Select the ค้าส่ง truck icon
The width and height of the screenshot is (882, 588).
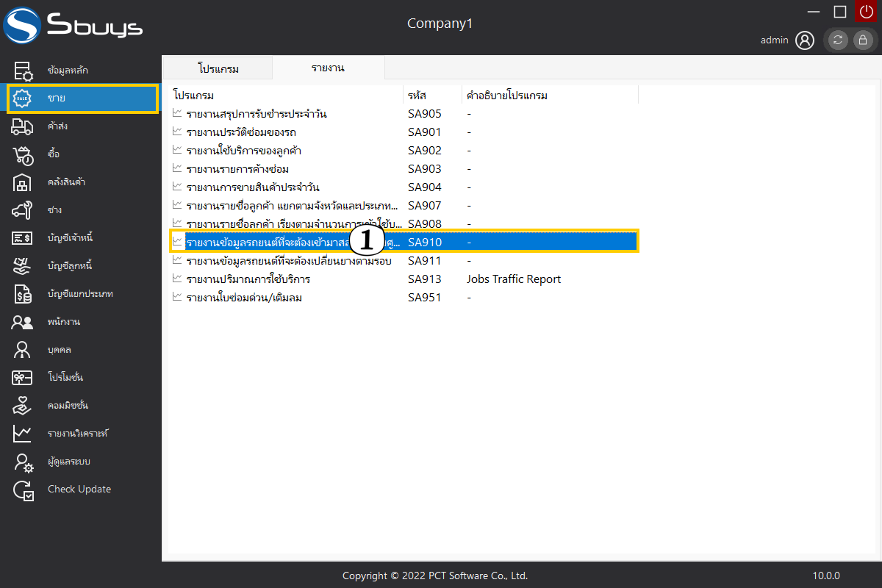23,126
